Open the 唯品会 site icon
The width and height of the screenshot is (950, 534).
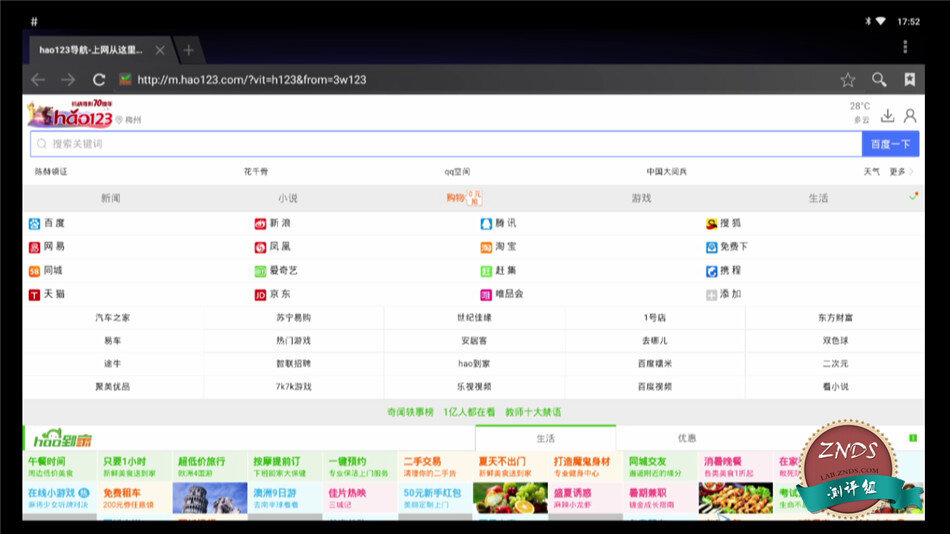coord(486,295)
